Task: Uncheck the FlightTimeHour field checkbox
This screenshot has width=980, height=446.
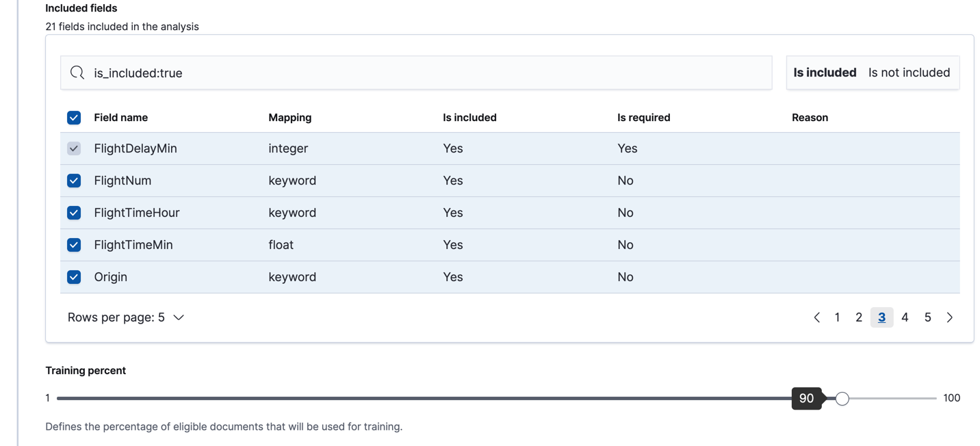Action: (x=74, y=213)
